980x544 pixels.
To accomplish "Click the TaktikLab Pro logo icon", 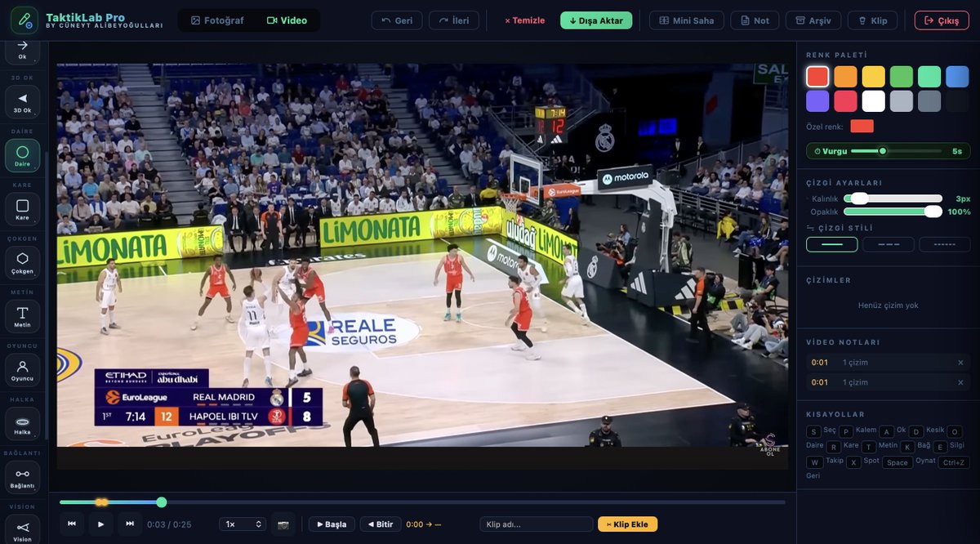I will click(24, 20).
